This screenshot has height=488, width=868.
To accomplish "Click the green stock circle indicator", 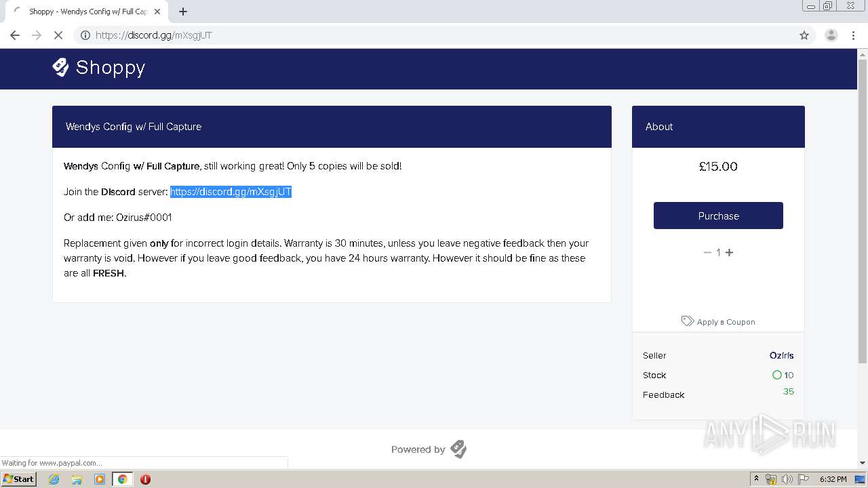I will [x=776, y=375].
